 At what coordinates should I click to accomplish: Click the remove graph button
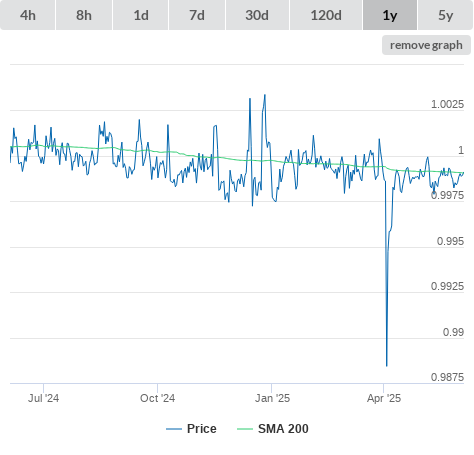[x=426, y=45]
